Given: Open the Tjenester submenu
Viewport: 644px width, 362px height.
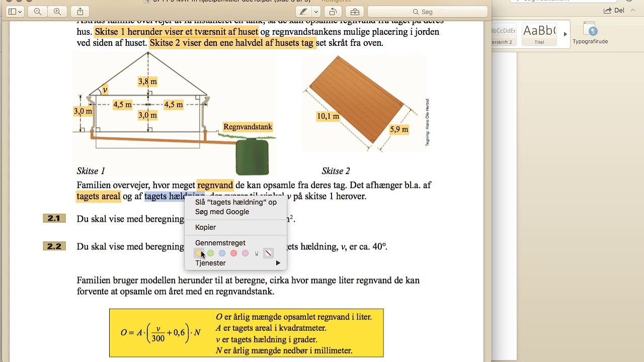Looking at the screenshot, I should [235, 263].
